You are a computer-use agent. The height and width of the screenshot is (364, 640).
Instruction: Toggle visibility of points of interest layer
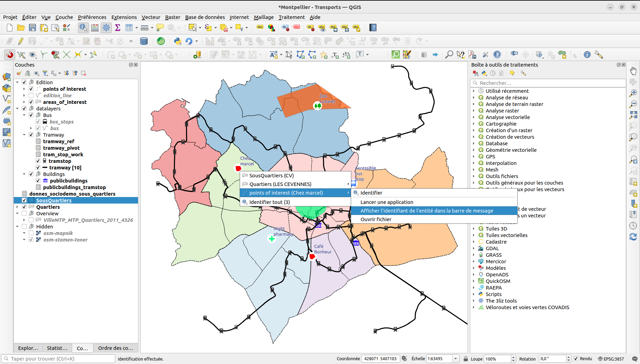[31, 89]
